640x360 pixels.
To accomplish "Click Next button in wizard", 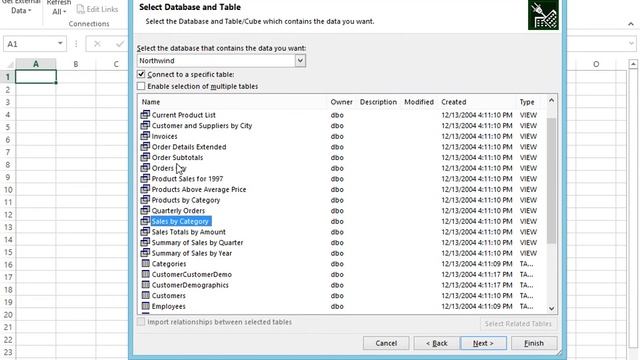I will [483, 343].
